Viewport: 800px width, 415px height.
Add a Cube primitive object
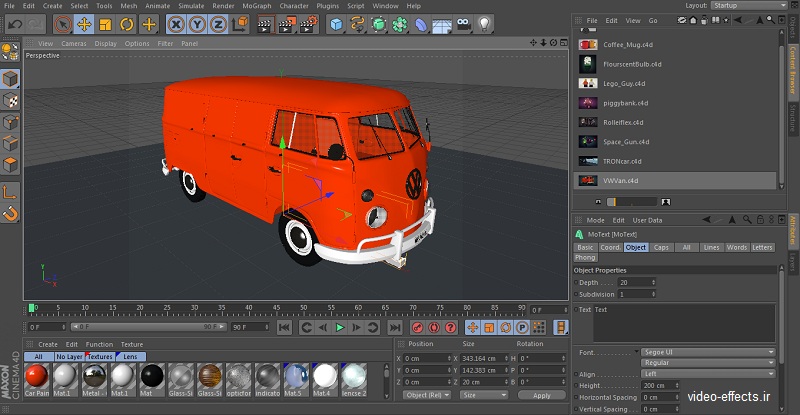pyautogui.click(x=336, y=24)
